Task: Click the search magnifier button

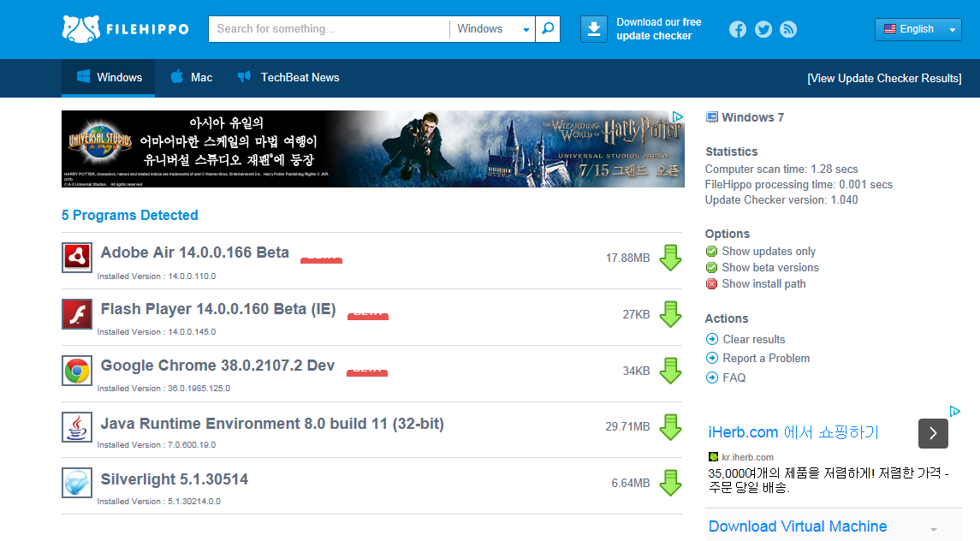Action: (x=548, y=29)
